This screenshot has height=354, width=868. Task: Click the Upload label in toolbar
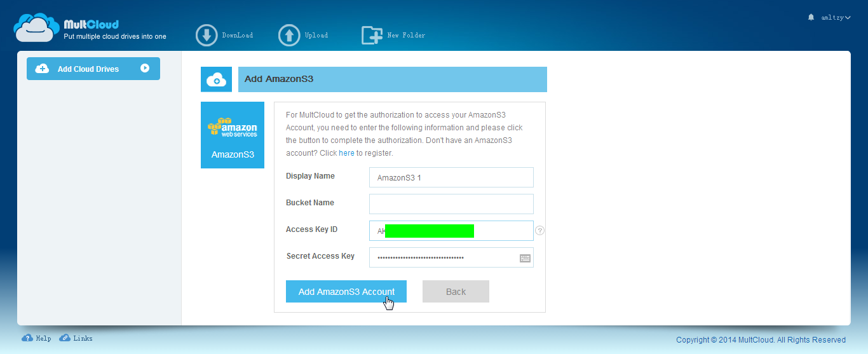(x=316, y=36)
